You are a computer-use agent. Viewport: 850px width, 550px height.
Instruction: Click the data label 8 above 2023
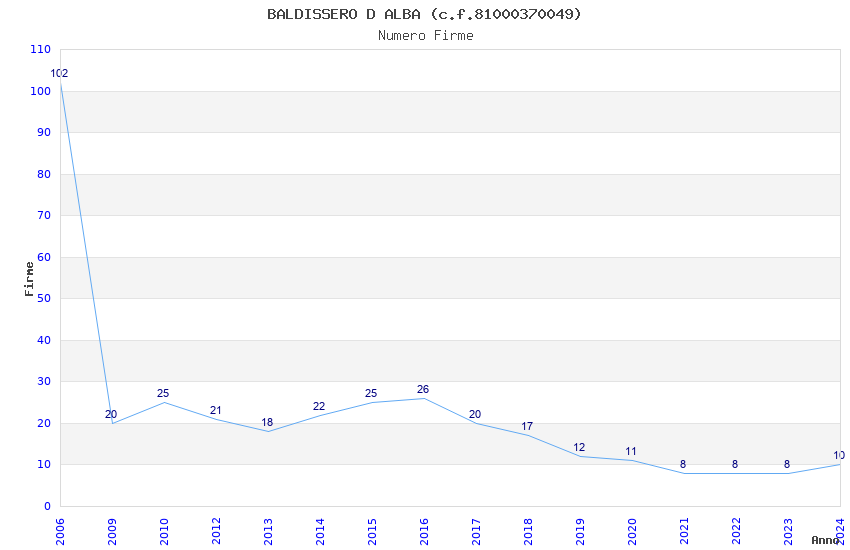[787, 464]
